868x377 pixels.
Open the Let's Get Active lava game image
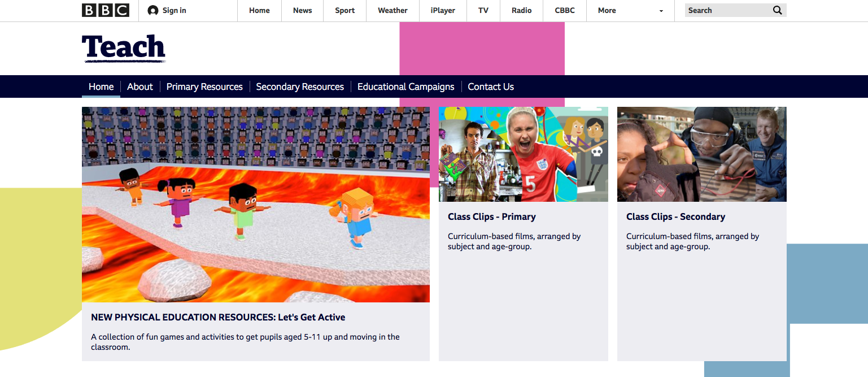[256, 205]
